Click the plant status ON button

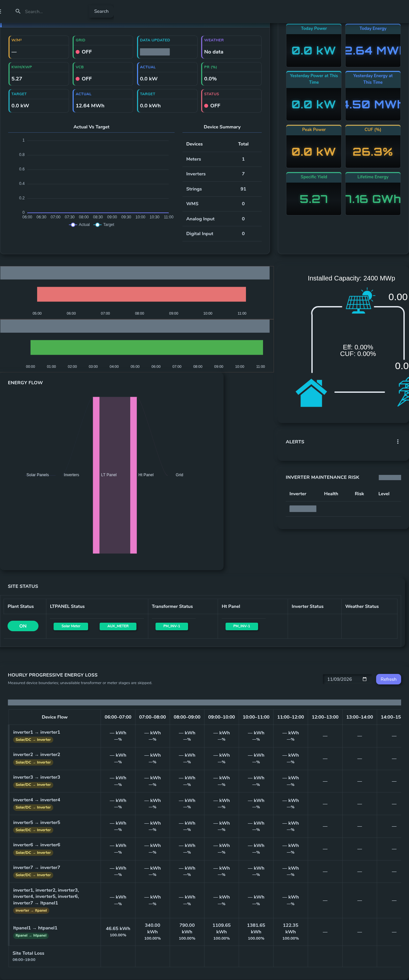tap(23, 626)
